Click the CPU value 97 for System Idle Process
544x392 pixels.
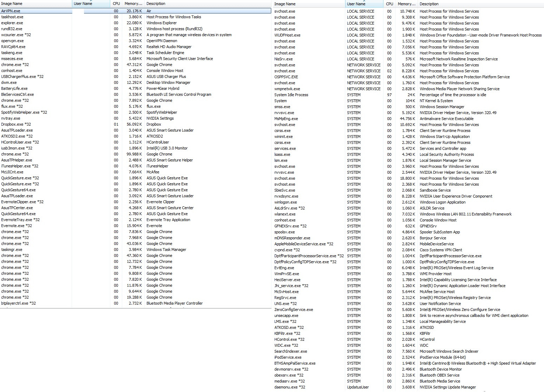point(389,95)
